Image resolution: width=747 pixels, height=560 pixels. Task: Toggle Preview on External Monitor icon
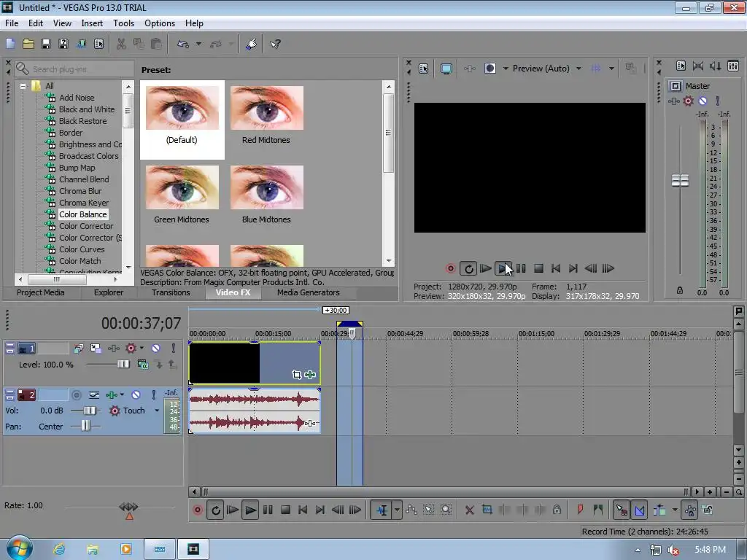point(446,69)
